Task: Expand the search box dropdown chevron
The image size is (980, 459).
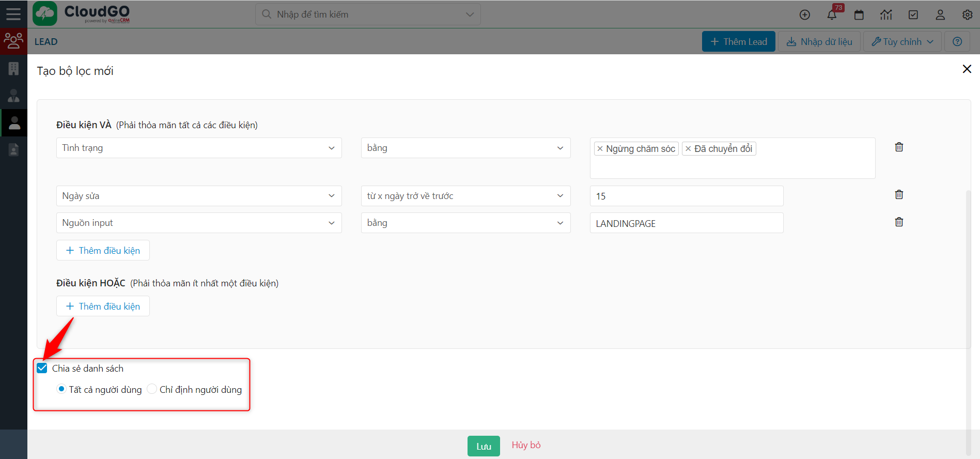Action: (x=470, y=14)
